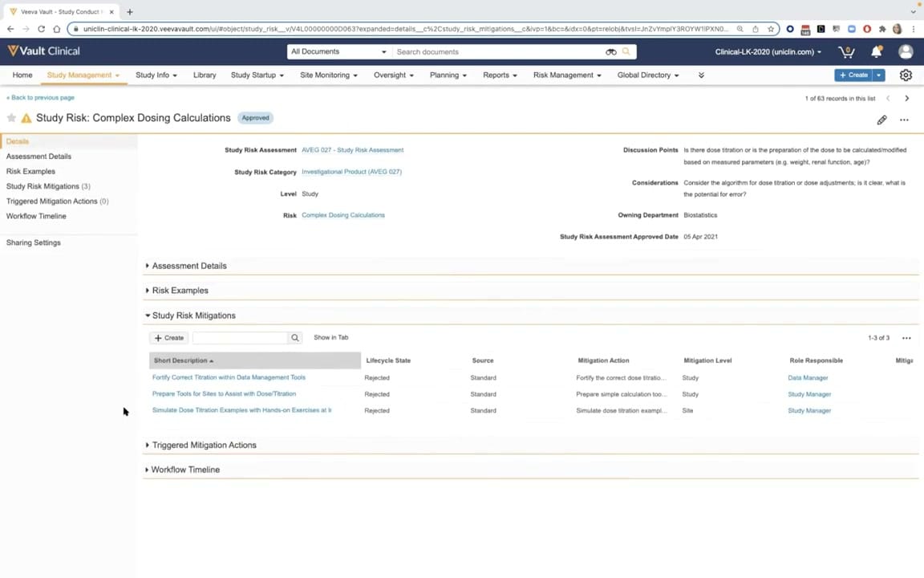Viewport: 924px width, 578px height.
Task: Open the Data Manager role link
Action: click(x=808, y=378)
